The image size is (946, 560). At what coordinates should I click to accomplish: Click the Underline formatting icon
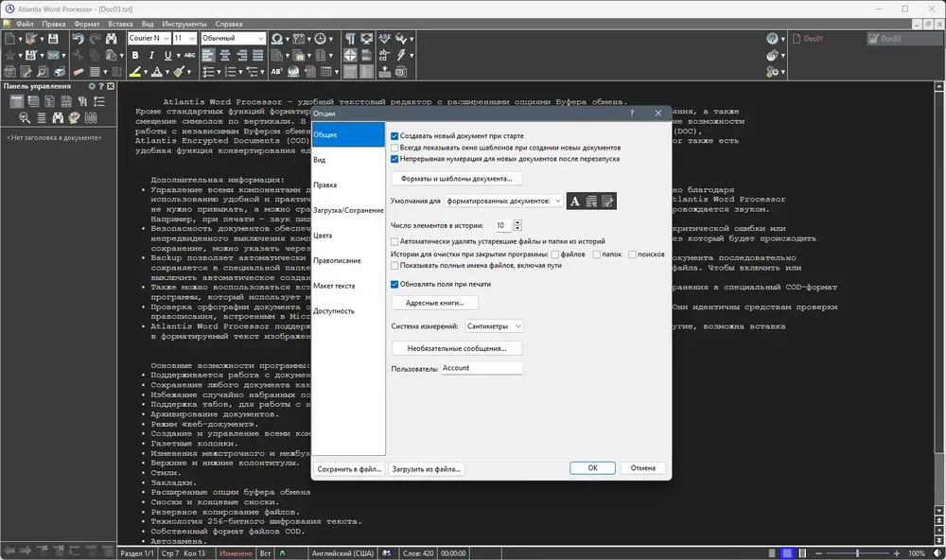(x=167, y=55)
